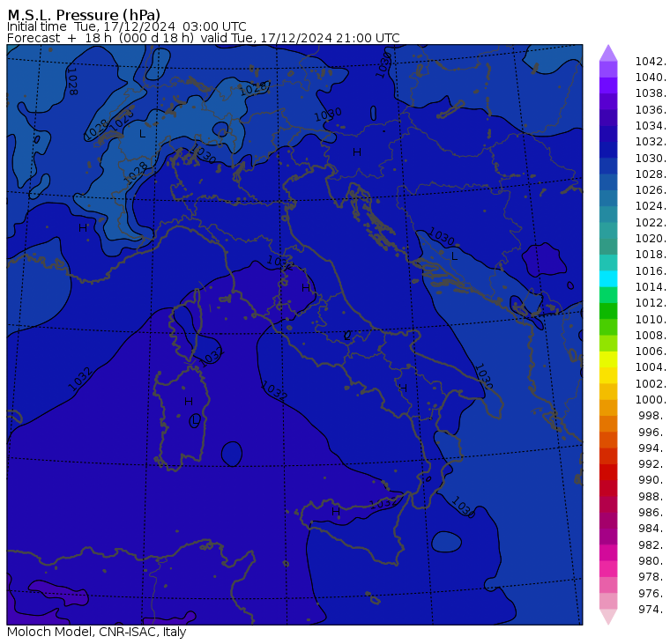The image size is (670, 644).
Task: Click the small closed contour south of Sardinia
Action: [x=232, y=454]
